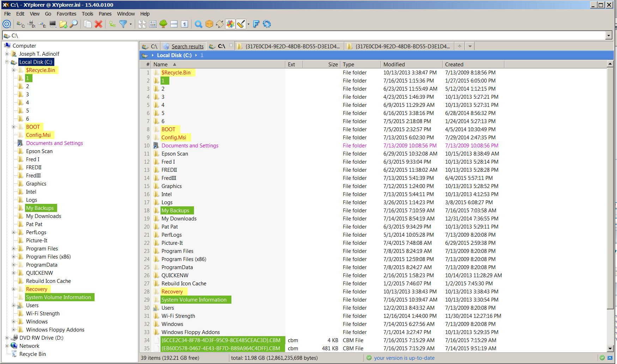Toggle the visual filter funnel icon
The width and height of the screenshot is (617, 364).
123,24
